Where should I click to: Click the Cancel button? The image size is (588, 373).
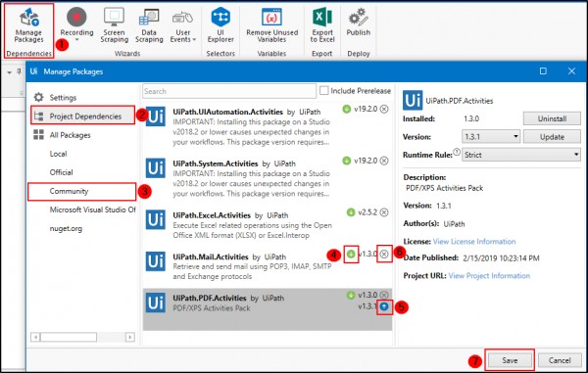[x=560, y=360]
